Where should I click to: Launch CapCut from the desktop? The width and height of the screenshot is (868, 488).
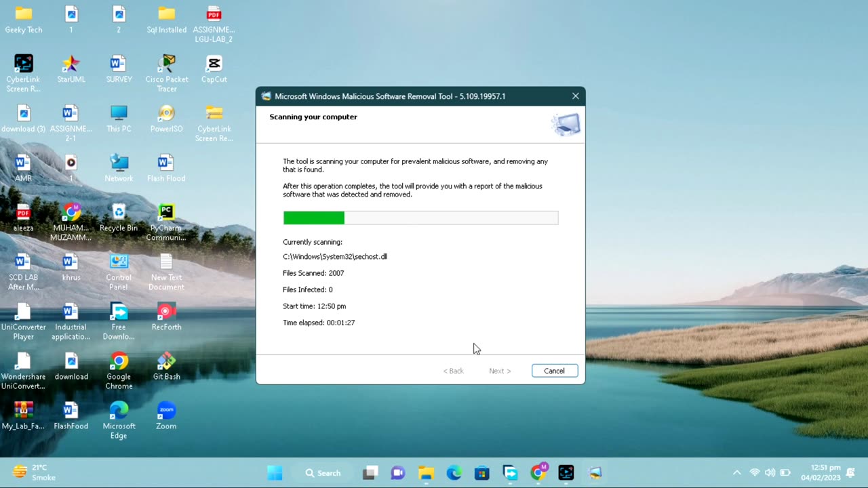tap(214, 70)
